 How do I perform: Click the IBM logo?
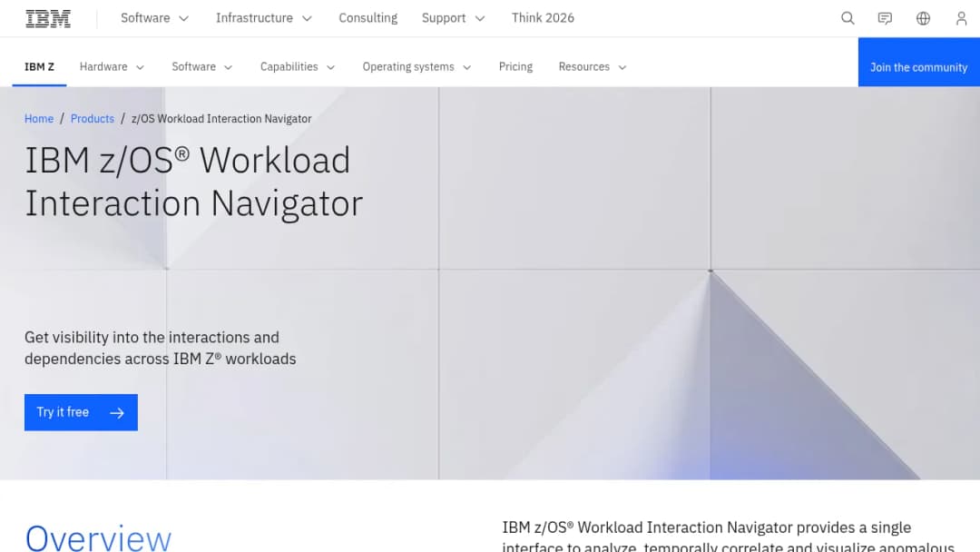pos(48,19)
